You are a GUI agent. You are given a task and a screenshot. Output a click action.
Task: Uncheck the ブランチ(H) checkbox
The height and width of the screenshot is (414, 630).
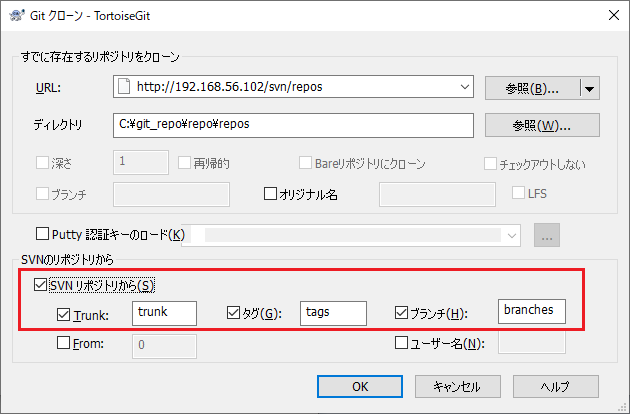pyautogui.click(x=401, y=313)
